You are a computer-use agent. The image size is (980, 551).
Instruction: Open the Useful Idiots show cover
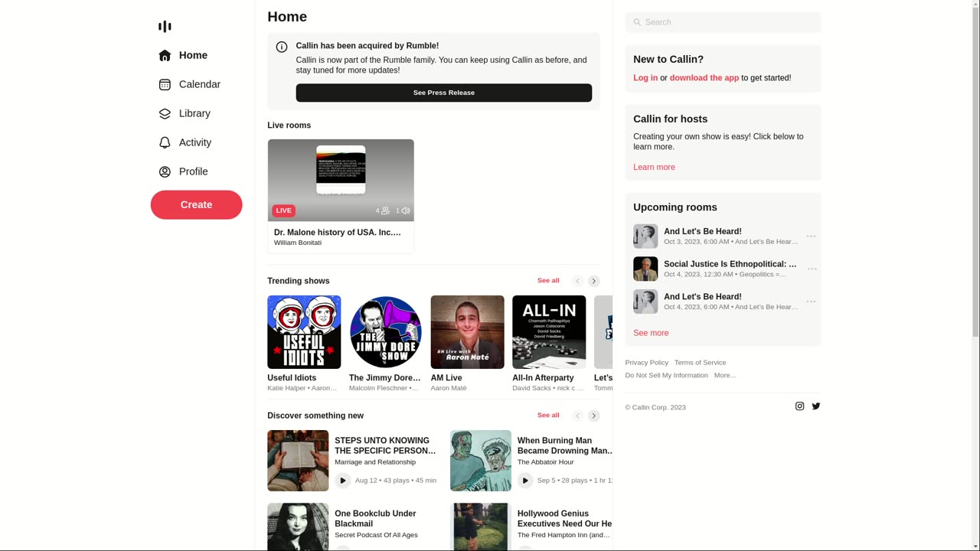coord(304,332)
